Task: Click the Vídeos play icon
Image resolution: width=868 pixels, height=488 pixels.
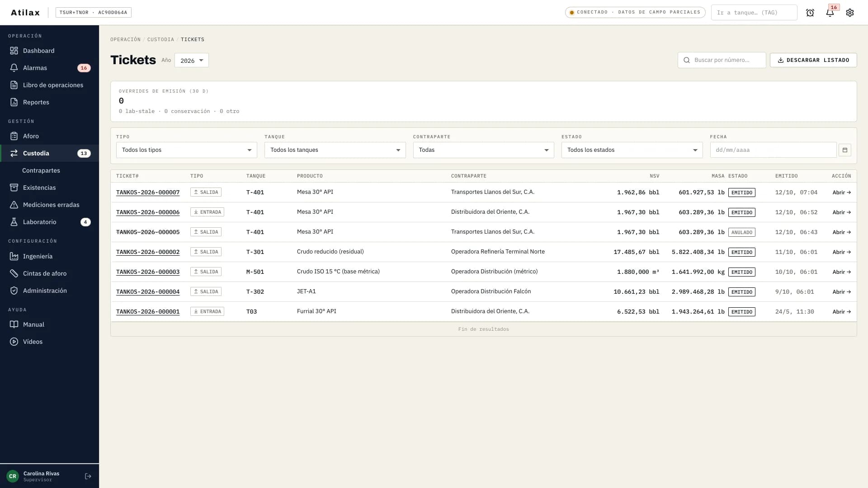Action: [x=14, y=342]
